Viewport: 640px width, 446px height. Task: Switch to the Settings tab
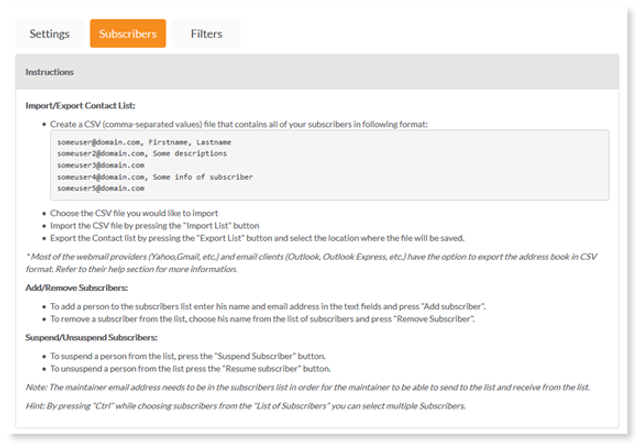(x=49, y=33)
